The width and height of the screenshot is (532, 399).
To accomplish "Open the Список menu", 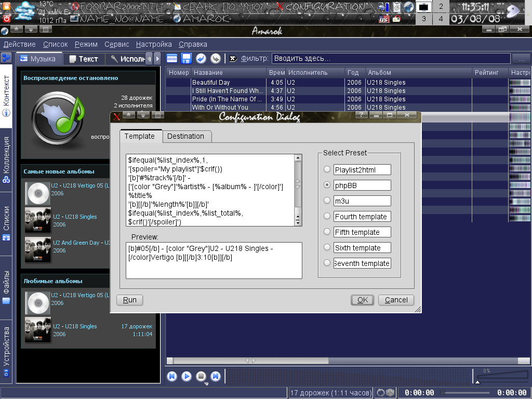I will pyautogui.click(x=55, y=45).
